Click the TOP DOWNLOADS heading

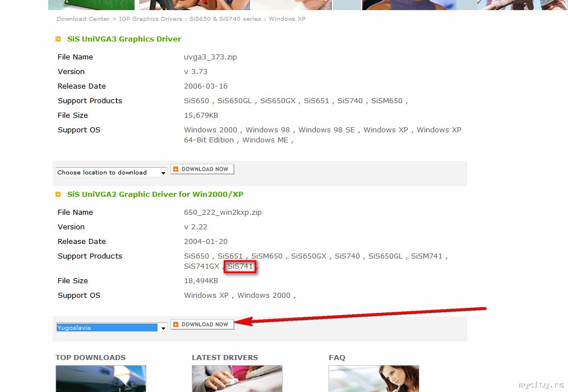coord(91,358)
